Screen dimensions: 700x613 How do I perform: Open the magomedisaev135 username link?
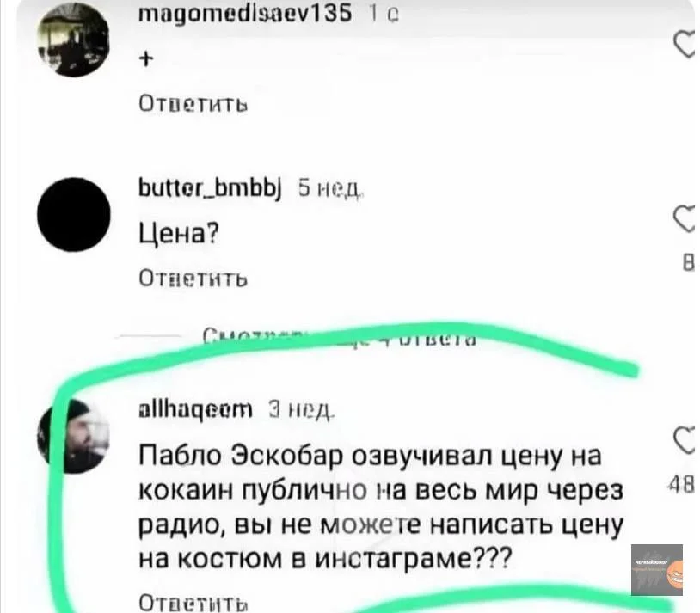(x=246, y=15)
